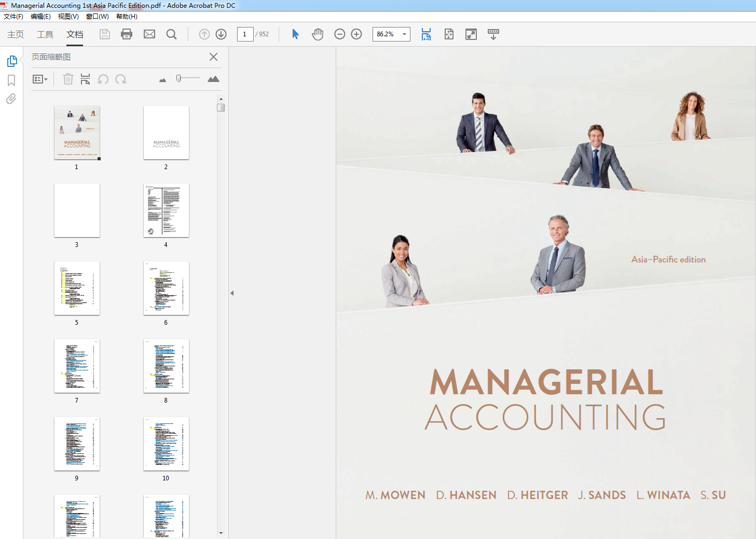Select page 2 thumbnail
Viewport: 756px width, 539px height.
(166, 133)
